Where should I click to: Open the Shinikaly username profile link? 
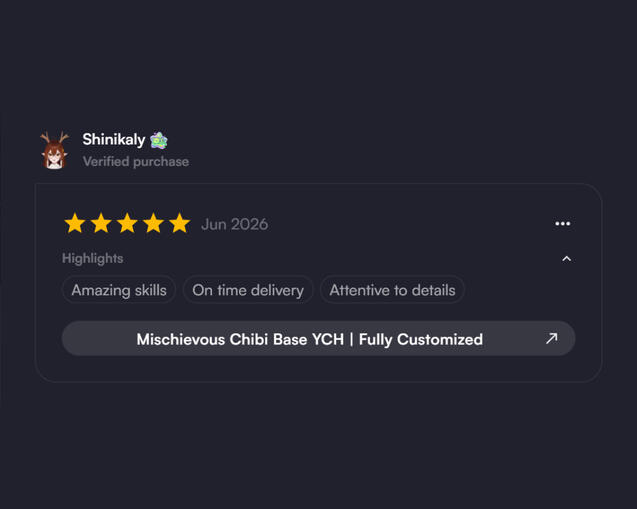pyautogui.click(x=114, y=140)
